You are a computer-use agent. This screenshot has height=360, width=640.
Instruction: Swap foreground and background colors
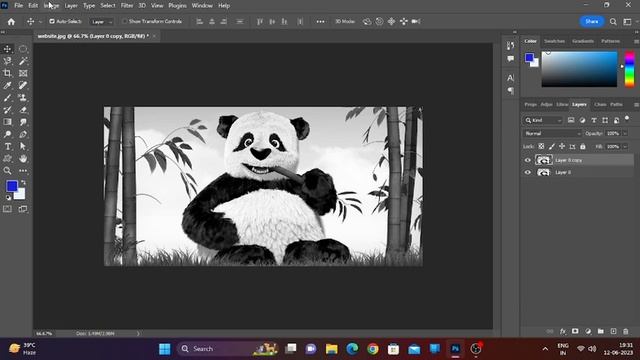point(23,183)
